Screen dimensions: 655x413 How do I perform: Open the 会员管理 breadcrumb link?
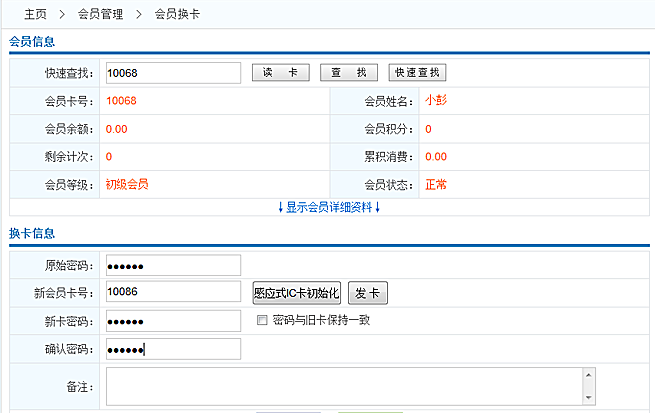pos(100,14)
